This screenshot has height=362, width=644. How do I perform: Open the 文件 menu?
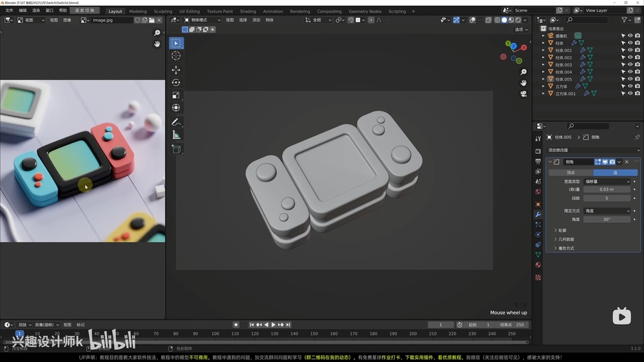[9, 10]
